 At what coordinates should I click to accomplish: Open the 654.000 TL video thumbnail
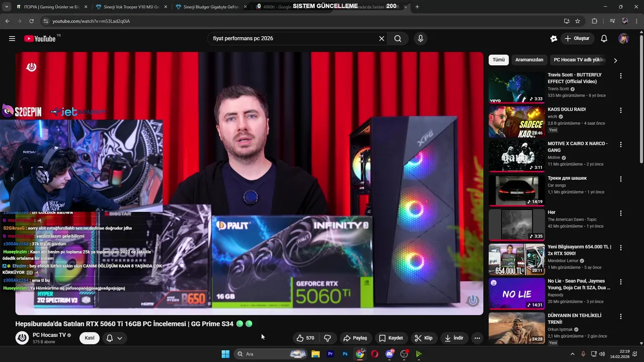click(x=517, y=259)
